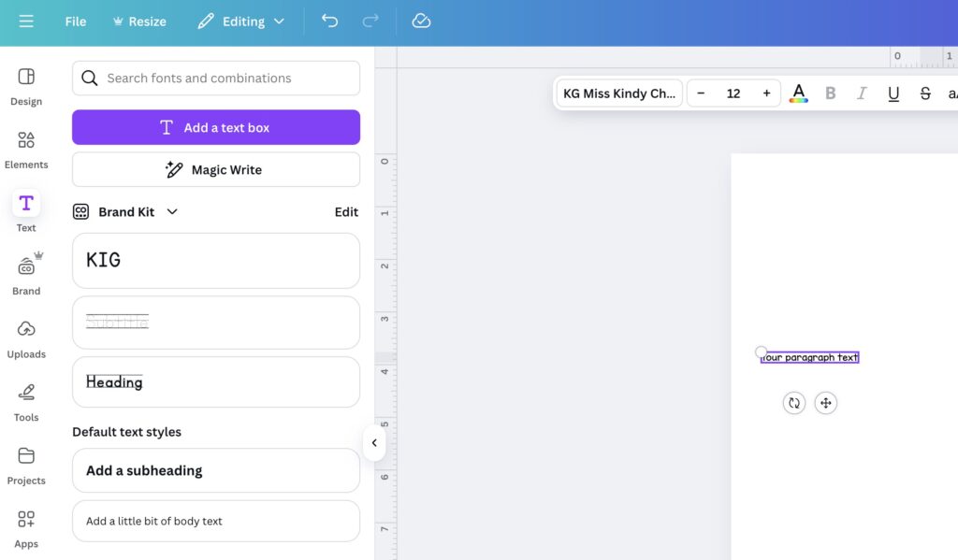Open the Uploads sidebar panel

tap(26, 338)
